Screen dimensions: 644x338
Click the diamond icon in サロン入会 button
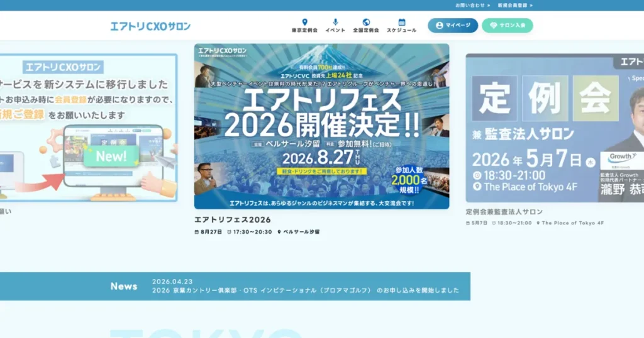pos(494,26)
